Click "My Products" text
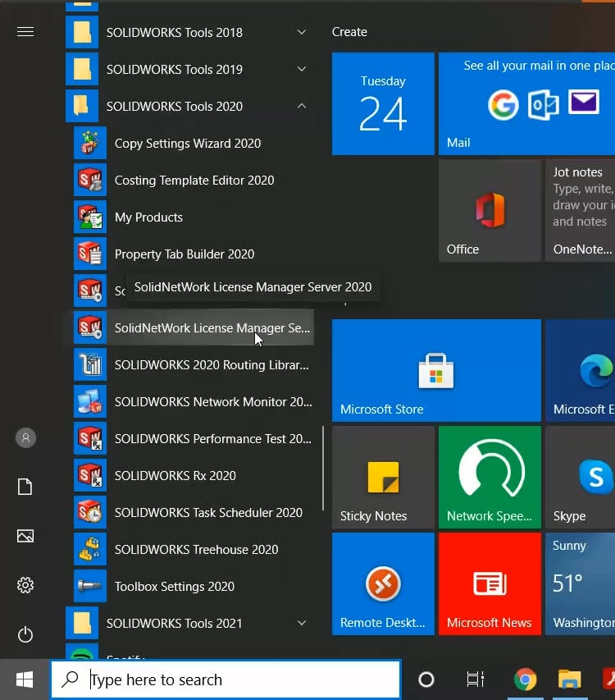The height and width of the screenshot is (700, 615). pos(149,217)
